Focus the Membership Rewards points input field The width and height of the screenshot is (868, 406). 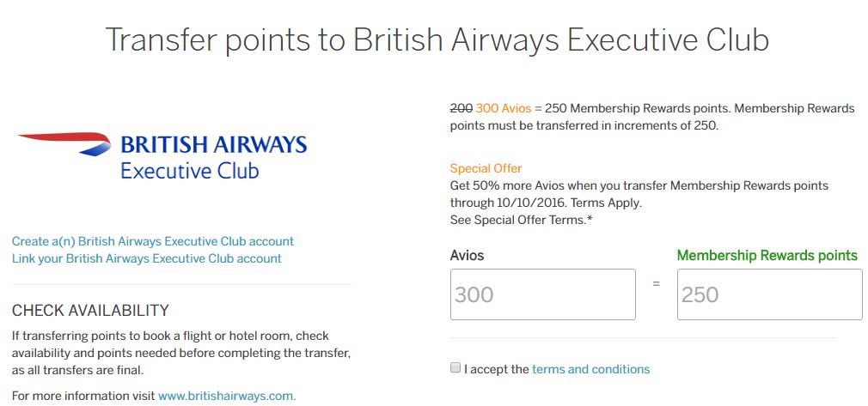point(769,294)
